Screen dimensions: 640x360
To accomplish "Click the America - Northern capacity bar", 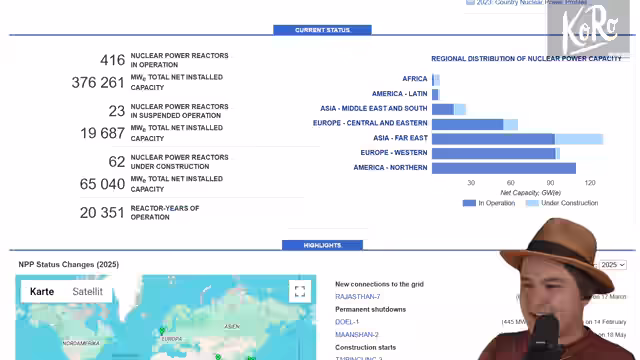I will (x=504, y=168).
